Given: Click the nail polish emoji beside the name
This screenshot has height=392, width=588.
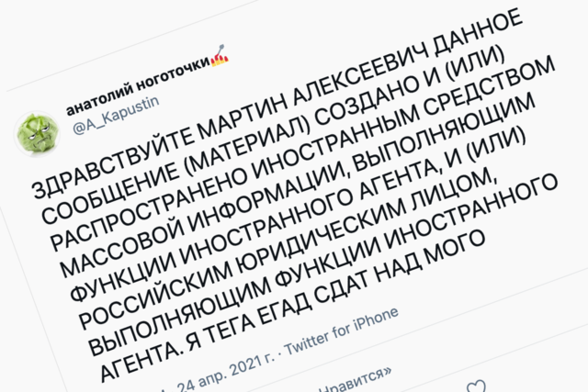Looking at the screenshot, I should tap(220, 62).
